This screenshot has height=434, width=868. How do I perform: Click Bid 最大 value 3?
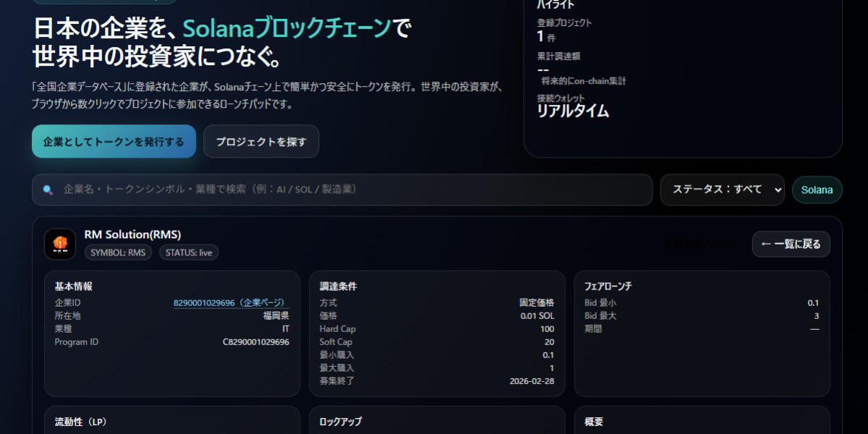[x=817, y=315]
